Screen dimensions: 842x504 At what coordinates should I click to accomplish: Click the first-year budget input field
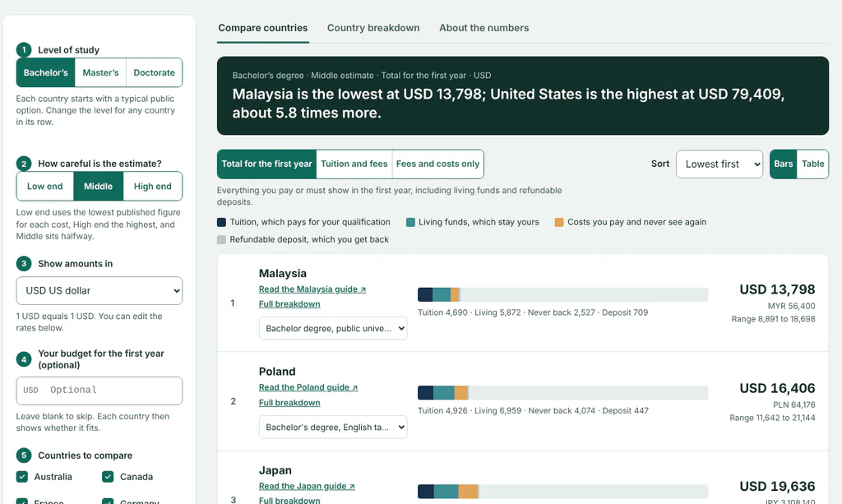[99, 391]
